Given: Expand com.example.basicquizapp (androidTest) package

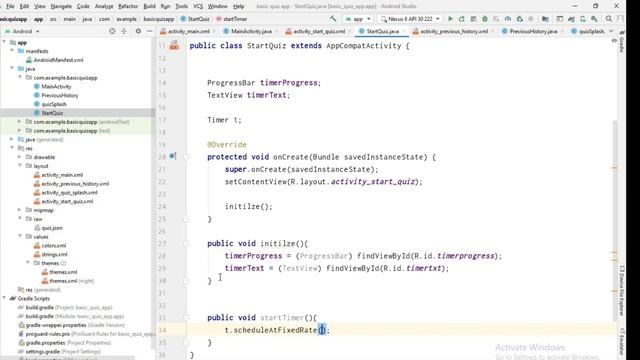Looking at the screenshot, I should click(20, 122).
